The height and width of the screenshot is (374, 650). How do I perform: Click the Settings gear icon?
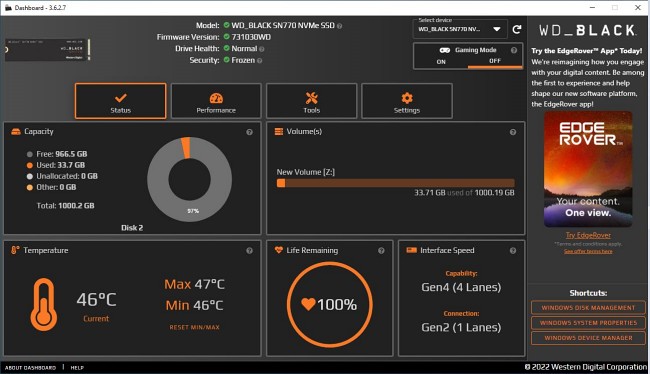[407, 98]
